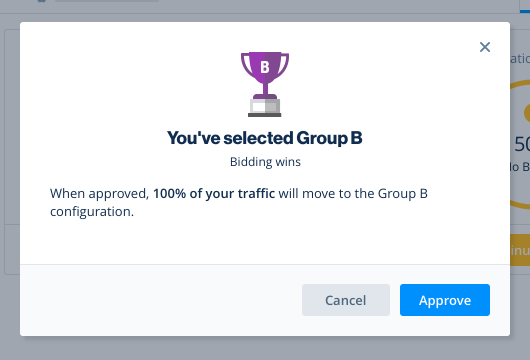Click the white letter B on the trophy
The height and width of the screenshot is (360, 530).
(x=265, y=67)
